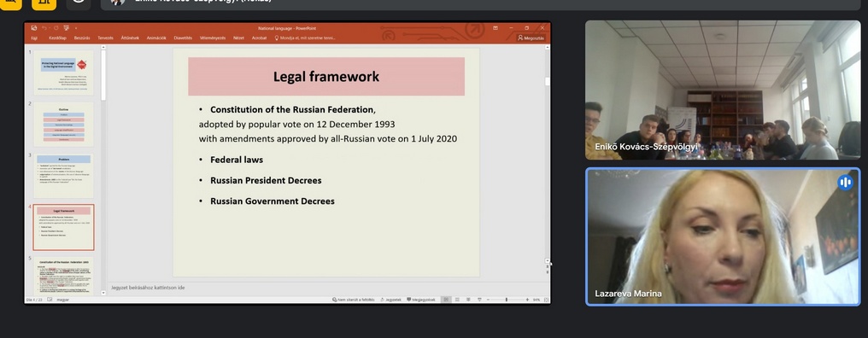Toggle the Megjegyzések comments button
The image size is (868, 338).
coord(420,300)
